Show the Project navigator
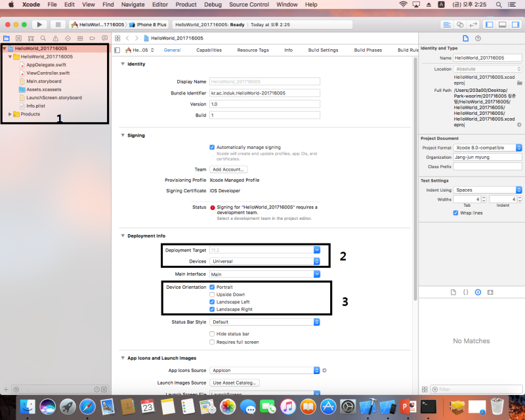This screenshot has width=525, height=420. [x=7, y=38]
